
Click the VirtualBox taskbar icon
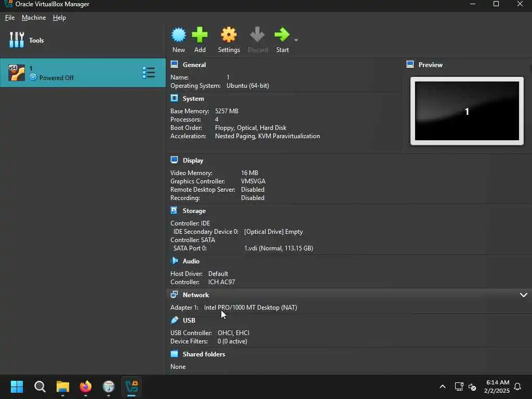pos(131,387)
